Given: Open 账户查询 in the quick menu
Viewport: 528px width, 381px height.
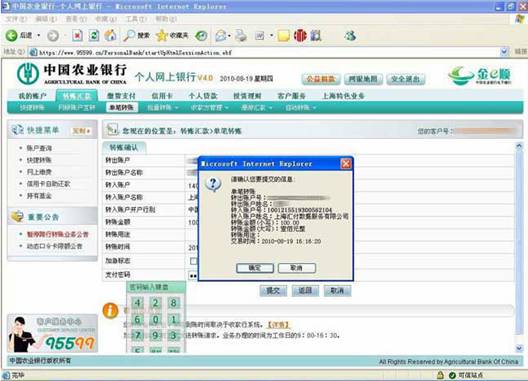Looking at the screenshot, I should (39, 148).
